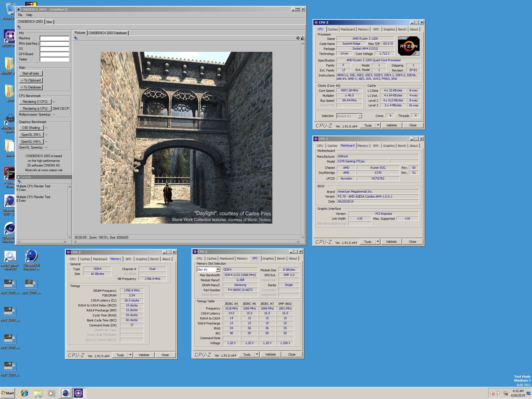
Task: Run Rendering (1 CPU) benchmark
Action: 35,102
